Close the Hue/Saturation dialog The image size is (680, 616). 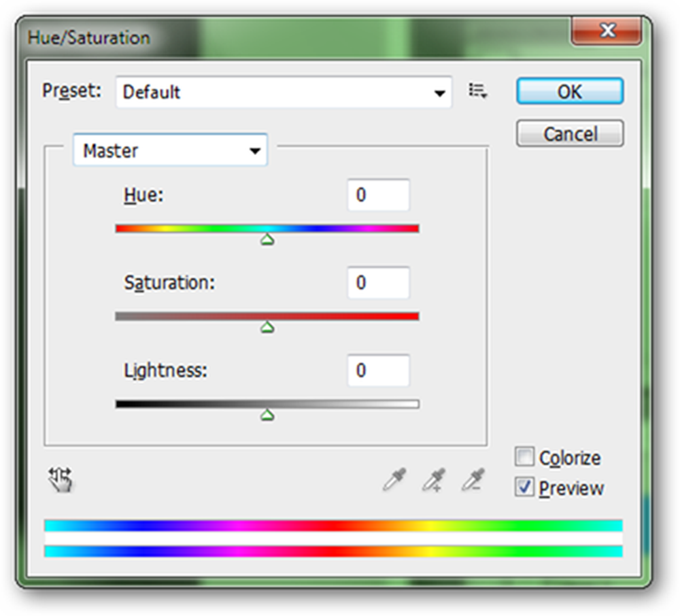[607, 31]
